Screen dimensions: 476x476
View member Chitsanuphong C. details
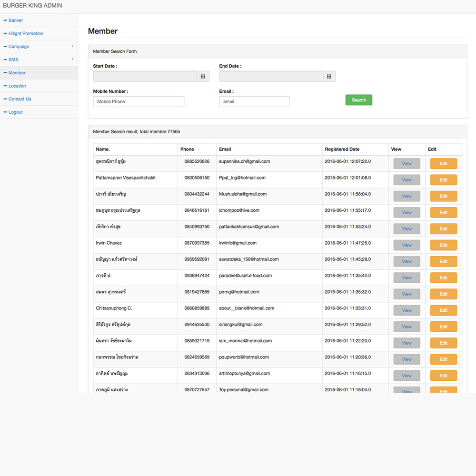407,310
